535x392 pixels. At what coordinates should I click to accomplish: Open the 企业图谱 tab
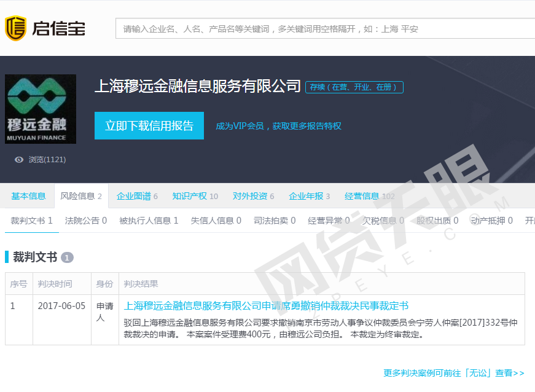pyautogui.click(x=137, y=196)
